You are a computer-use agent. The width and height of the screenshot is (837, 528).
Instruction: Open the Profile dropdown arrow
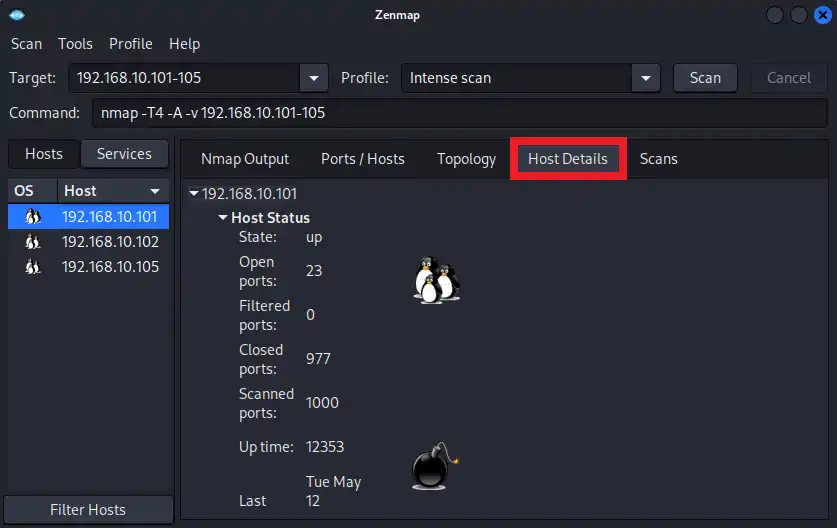pos(646,78)
